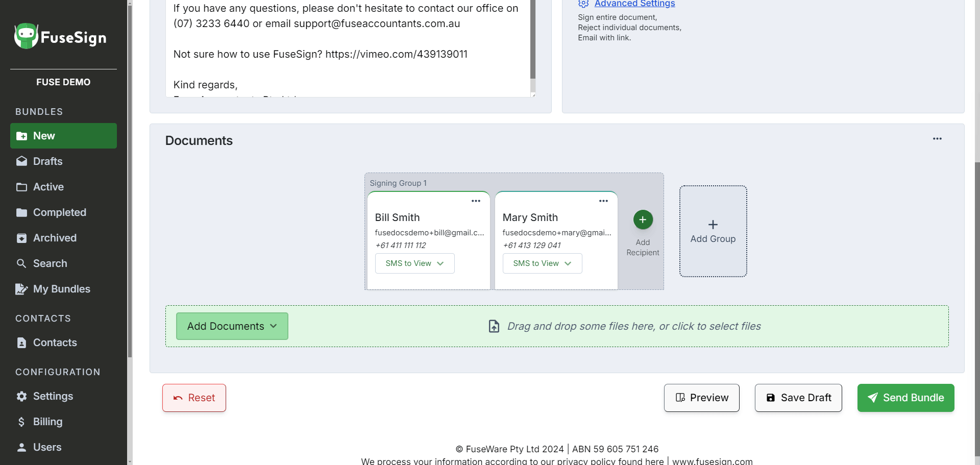Open the Add Documents dropdown
The image size is (980, 465).
[232, 326]
